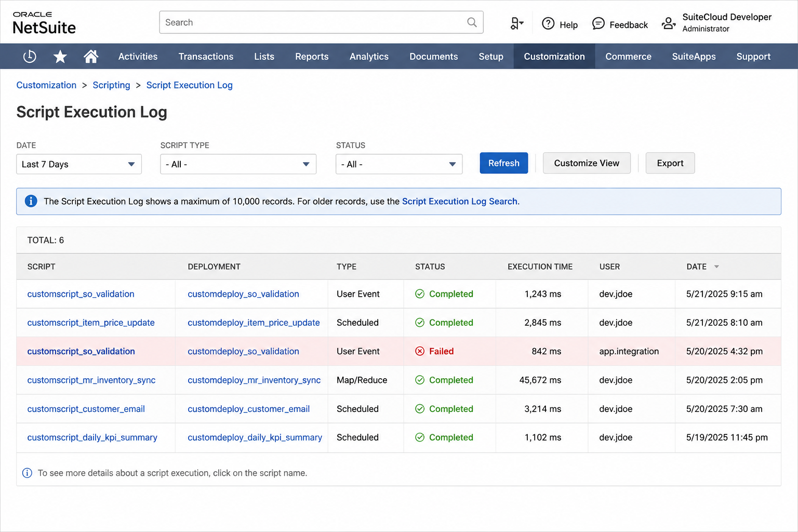Open the Date filter dropdown
This screenshot has width=798, height=532.
tap(79, 164)
